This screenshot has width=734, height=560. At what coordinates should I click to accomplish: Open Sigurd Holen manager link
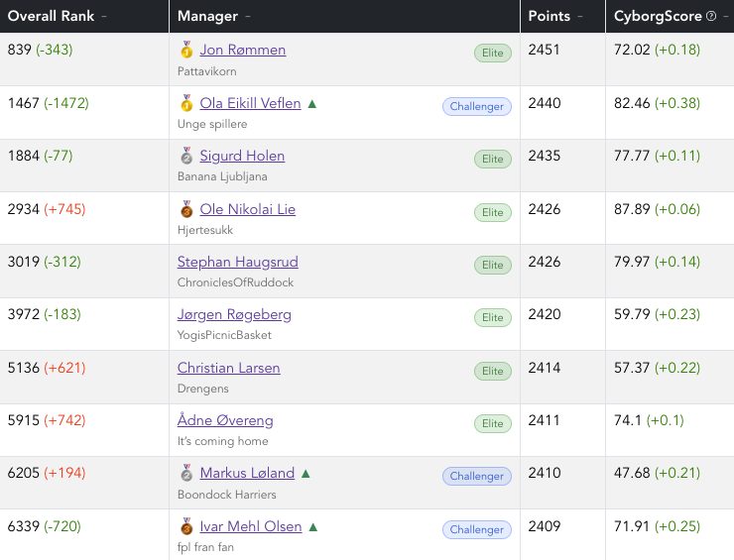click(x=242, y=156)
